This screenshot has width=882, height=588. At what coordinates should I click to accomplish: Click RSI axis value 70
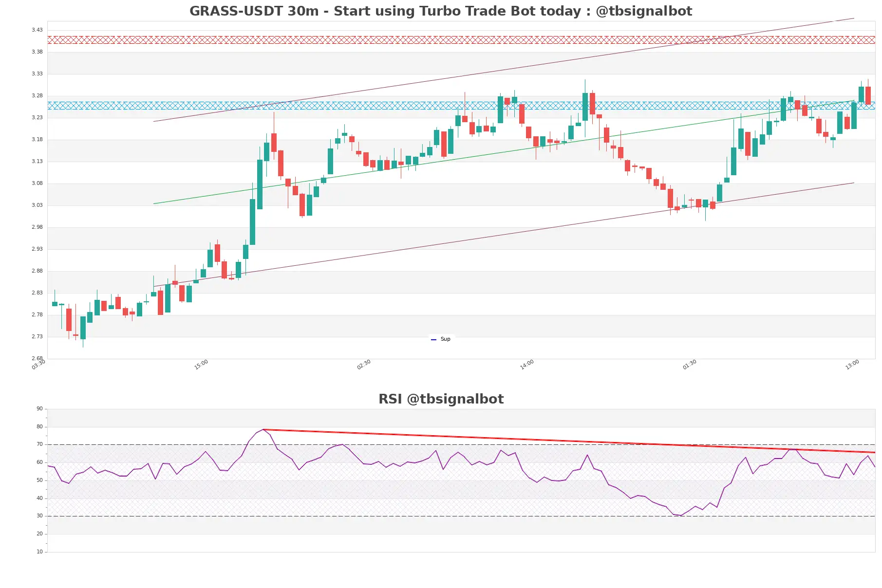39,444
